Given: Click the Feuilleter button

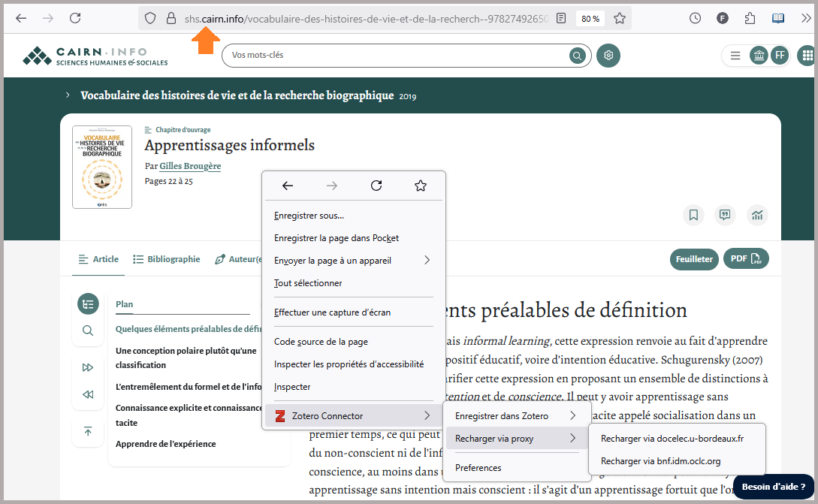Looking at the screenshot, I should 694,259.
